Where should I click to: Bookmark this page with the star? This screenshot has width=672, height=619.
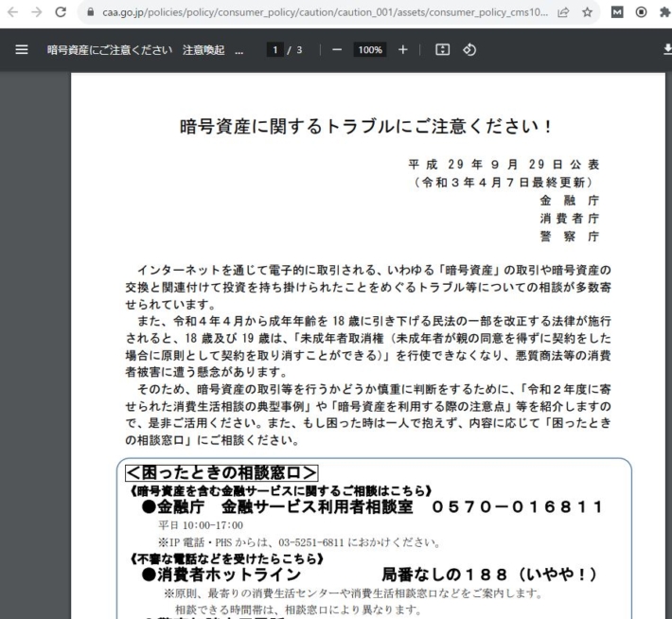pyautogui.click(x=587, y=12)
